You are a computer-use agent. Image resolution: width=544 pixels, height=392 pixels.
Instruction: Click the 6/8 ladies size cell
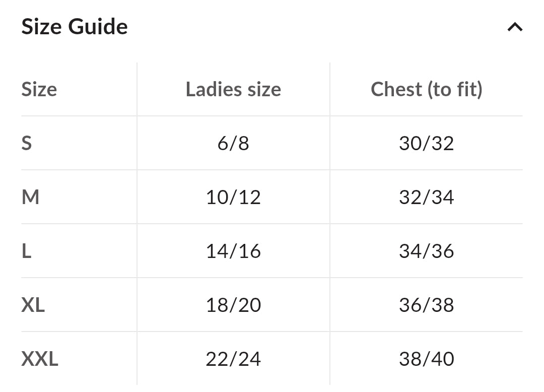pos(233,143)
